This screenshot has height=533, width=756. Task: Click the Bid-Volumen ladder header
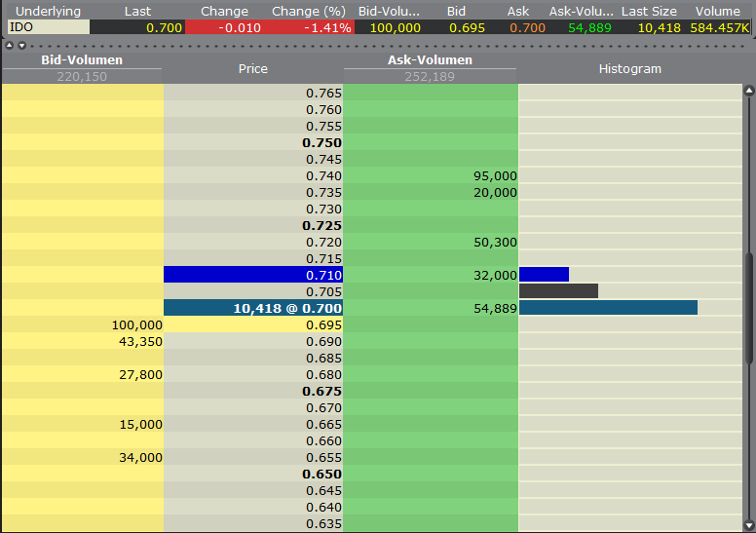coord(82,59)
